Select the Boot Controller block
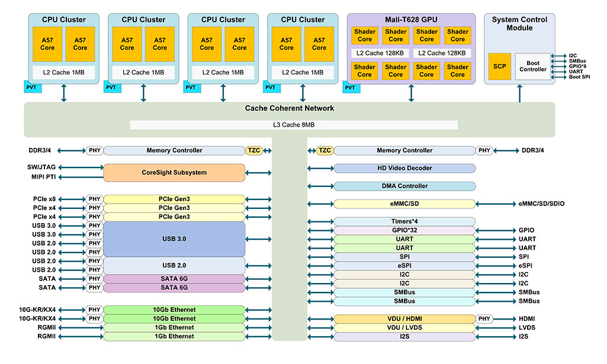The height and width of the screenshot is (364, 607). pos(532,66)
